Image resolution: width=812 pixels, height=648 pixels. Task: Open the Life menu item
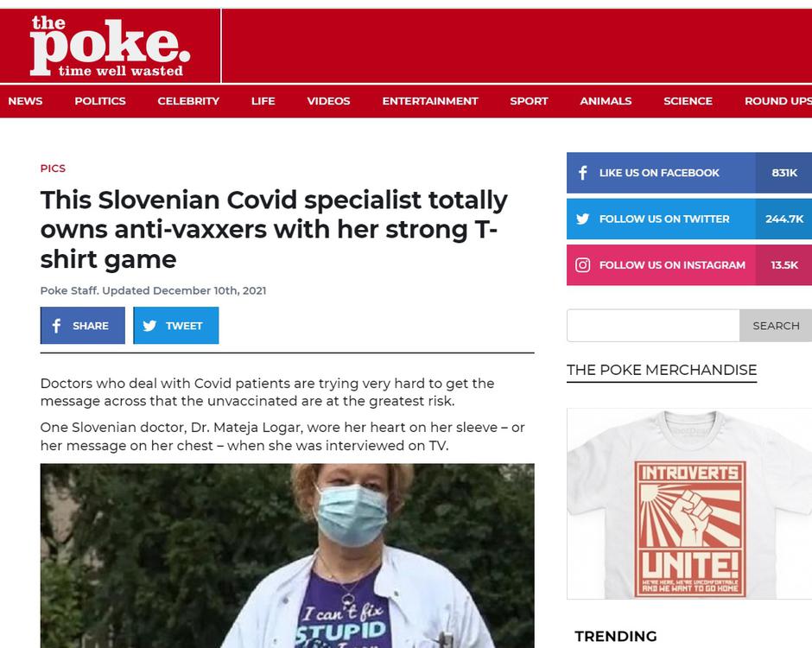(263, 101)
